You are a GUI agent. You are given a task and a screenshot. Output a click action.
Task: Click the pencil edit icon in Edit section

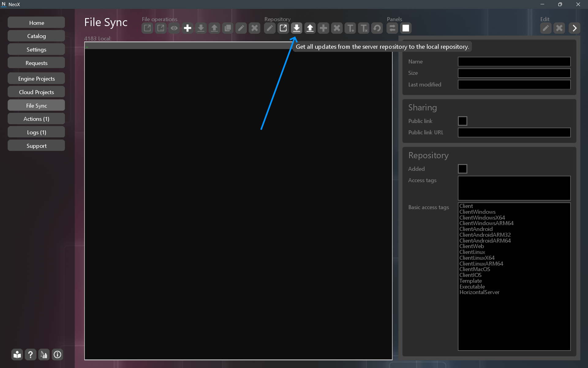(546, 28)
